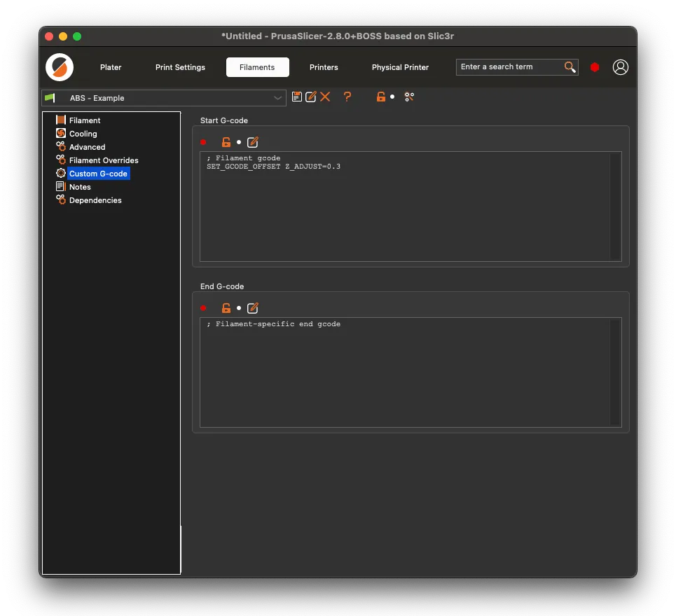Viewport: 676px width, 616px height.
Task: Open Start G-code editor with edit icon
Action: pyautogui.click(x=253, y=142)
